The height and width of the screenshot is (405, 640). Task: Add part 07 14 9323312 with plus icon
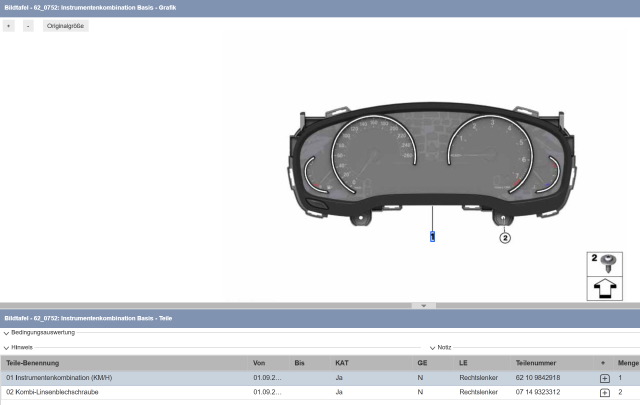[604, 393]
